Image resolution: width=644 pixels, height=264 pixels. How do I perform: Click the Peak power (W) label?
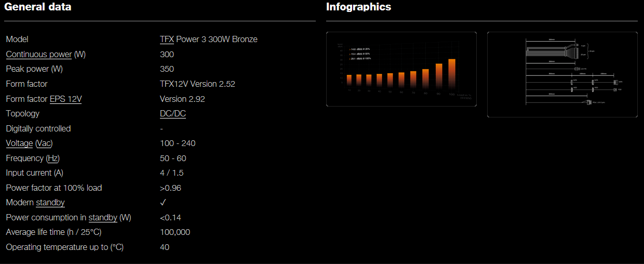(x=34, y=69)
